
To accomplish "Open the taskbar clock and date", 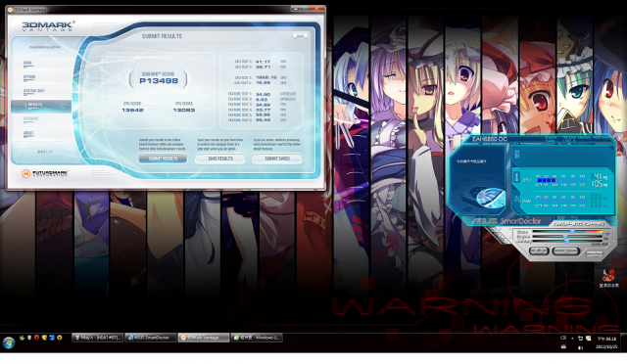I will (606, 342).
